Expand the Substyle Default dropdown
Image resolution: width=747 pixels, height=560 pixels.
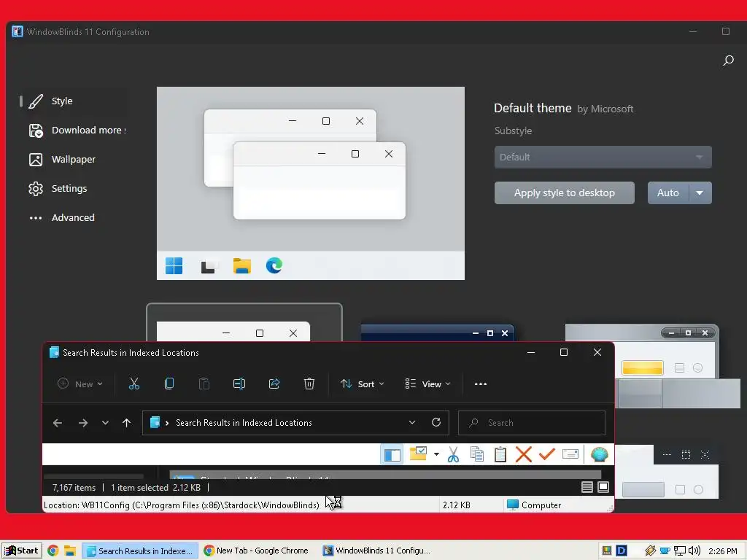tap(603, 157)
